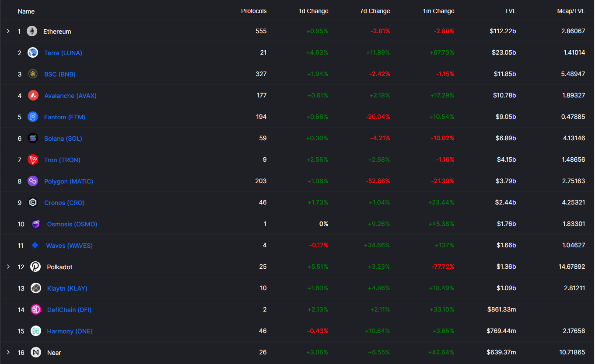The height and width of the screenshot is (364, 595).
Task: Click the Ethereum name text
Action: [57, 31]
